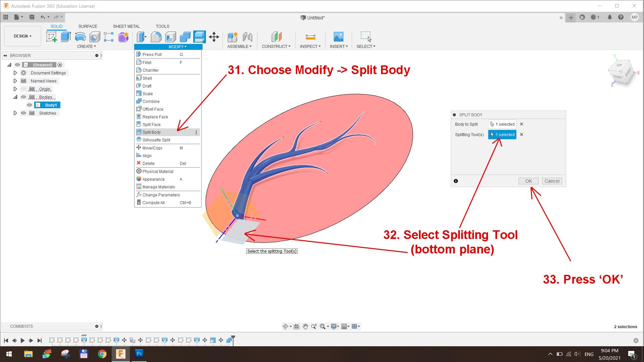Expand the Document Settings tree node
Screen dimensions: 644x362
coord(15,73)
